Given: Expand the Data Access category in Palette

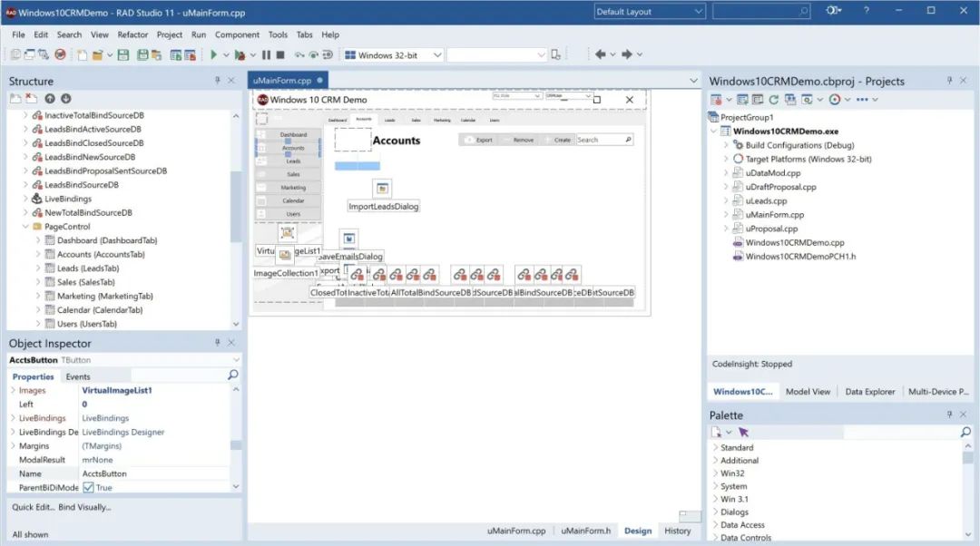Looking at the screenshot, I should [715, 525].
